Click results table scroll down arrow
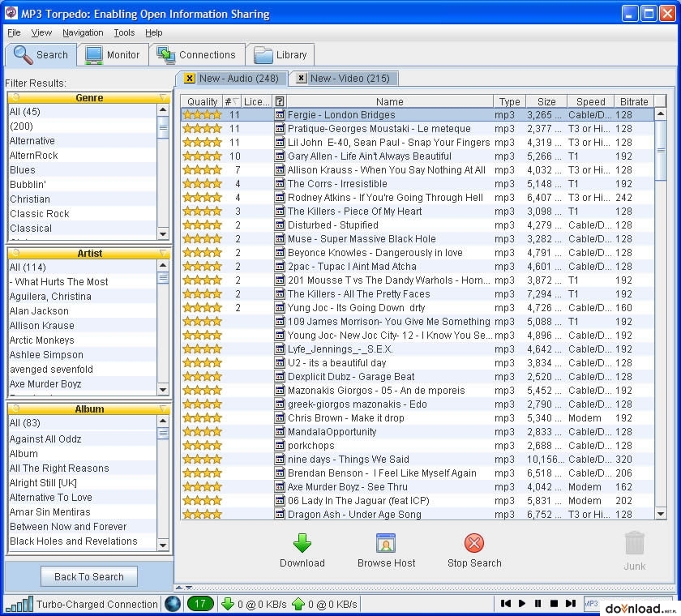The image size is (681, 616). click(x=661, y=514)
